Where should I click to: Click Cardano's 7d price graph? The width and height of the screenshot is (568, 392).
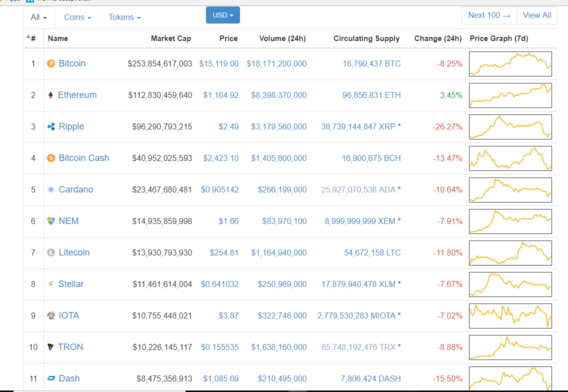tap(510, 190)
